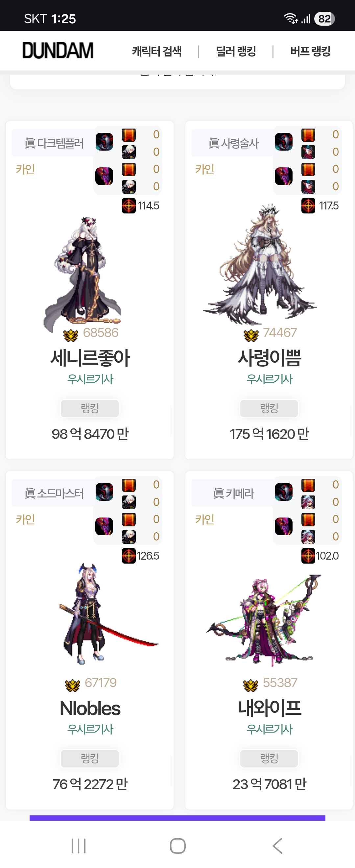Click fame crown icon beside 55387
Image resolution: width=355 pixels, height=868 pixels.
pyautogui.click(x=250, y=685)
